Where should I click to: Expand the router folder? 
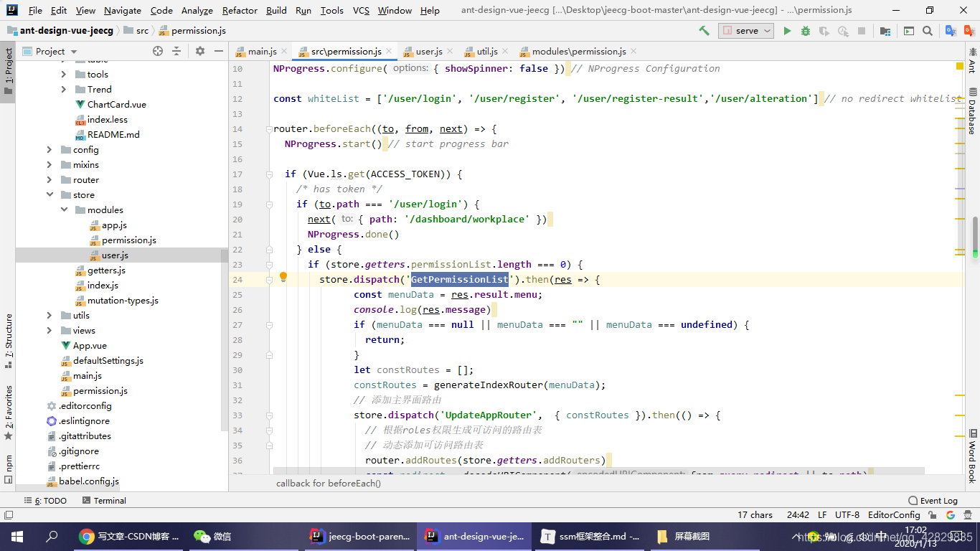49,179
